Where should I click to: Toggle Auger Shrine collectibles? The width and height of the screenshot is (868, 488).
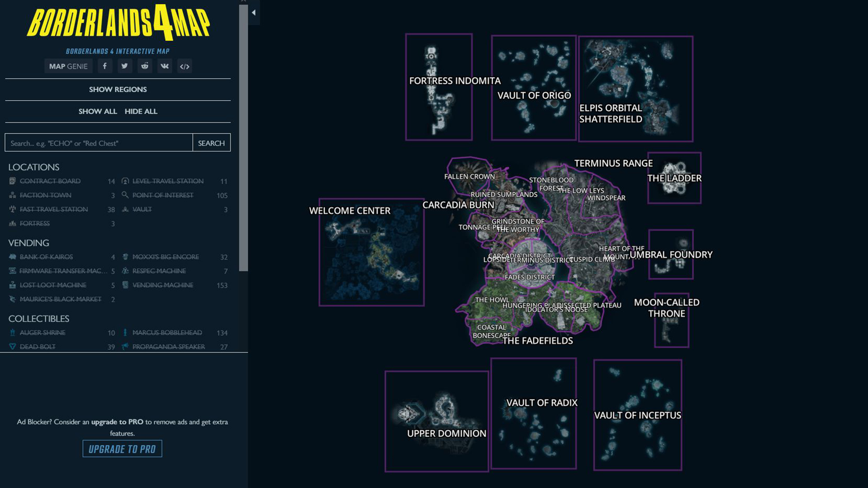point(62,333)
